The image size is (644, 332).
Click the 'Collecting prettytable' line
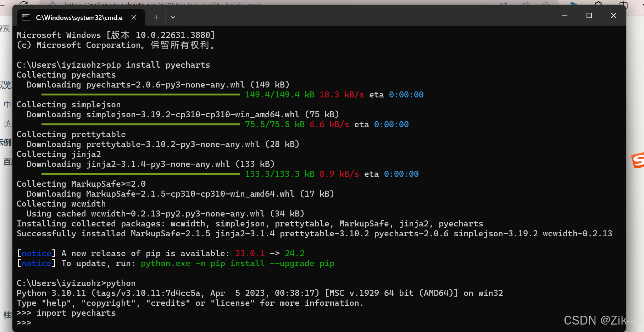[71, 134]
